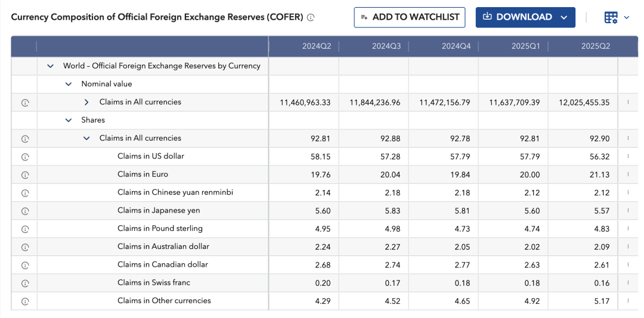Click the 2025Q2 column header

(595, 46)
